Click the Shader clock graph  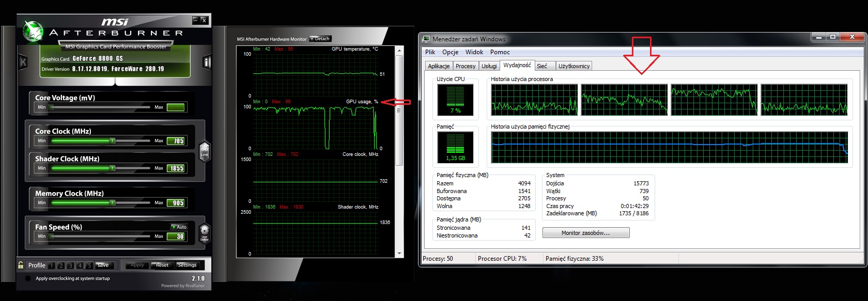tap(316, 232)
